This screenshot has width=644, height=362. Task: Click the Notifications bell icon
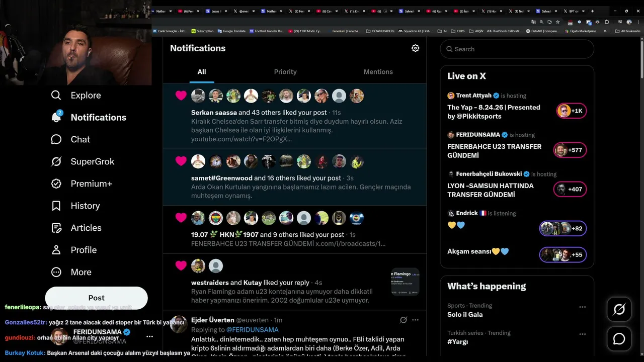(x=56, y=117)
